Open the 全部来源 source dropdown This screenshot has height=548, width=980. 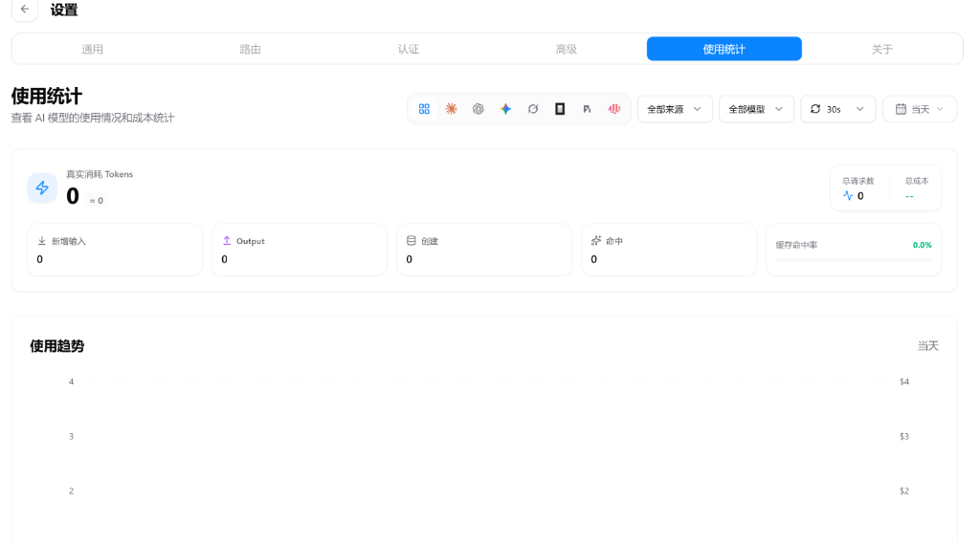pos(675,109)
